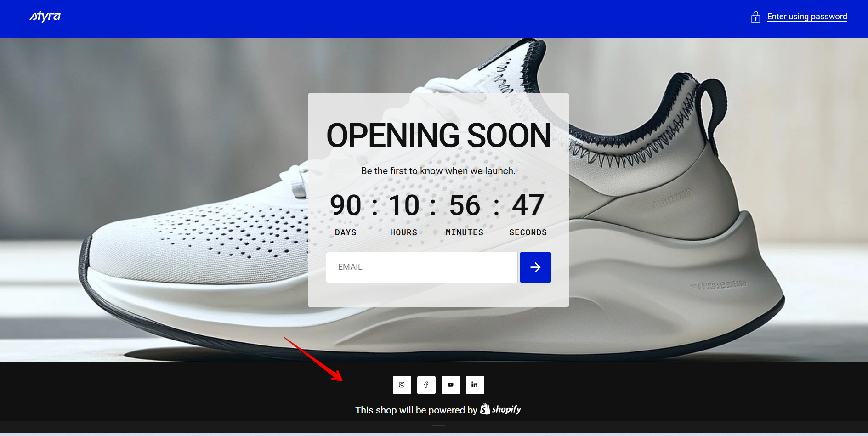
Task: Click the OPENING SOON heading
Action: (438, 136)
